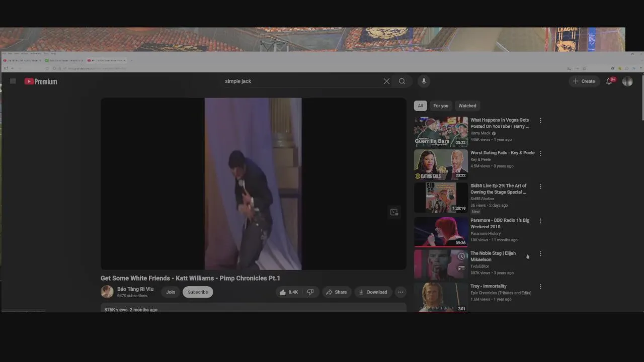The image size is (644, 362).
Task: Clear the 'simple jack' search text
Action: pos(386,81)
